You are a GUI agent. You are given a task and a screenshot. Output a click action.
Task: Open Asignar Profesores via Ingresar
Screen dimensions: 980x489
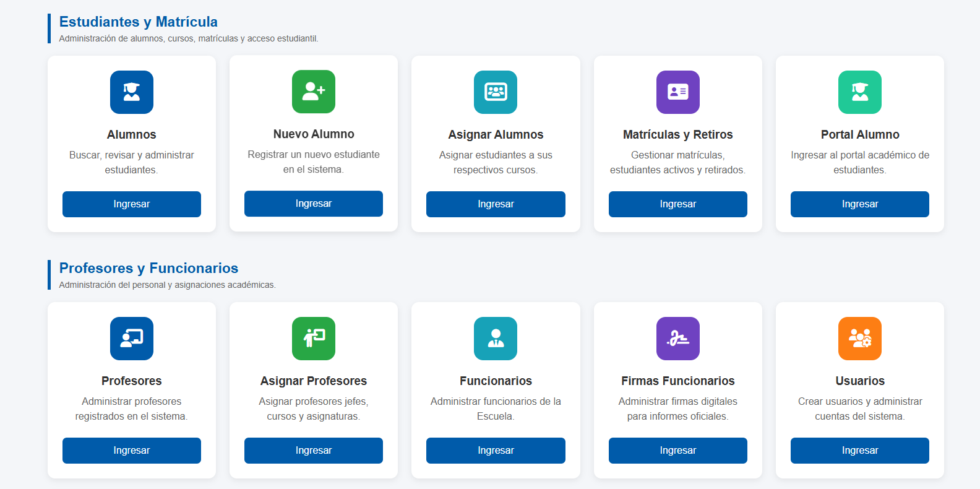click(x=314, y=451)
